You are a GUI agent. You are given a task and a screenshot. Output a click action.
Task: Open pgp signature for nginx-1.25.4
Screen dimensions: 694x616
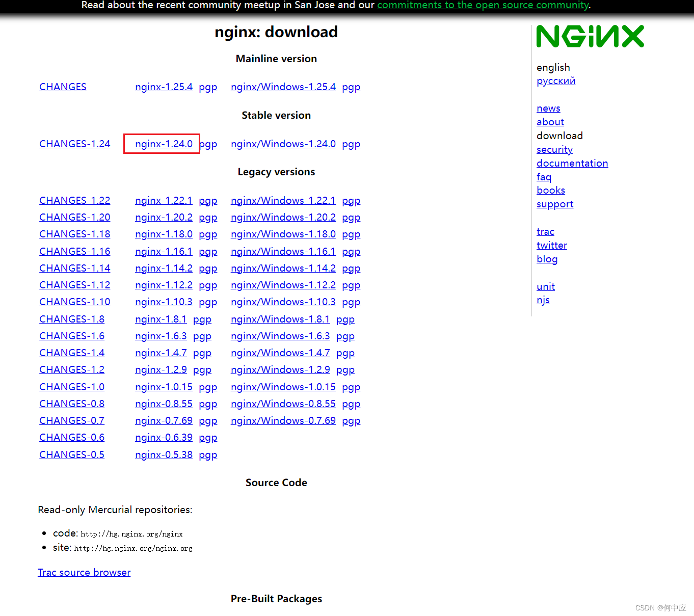click(208, 87)
